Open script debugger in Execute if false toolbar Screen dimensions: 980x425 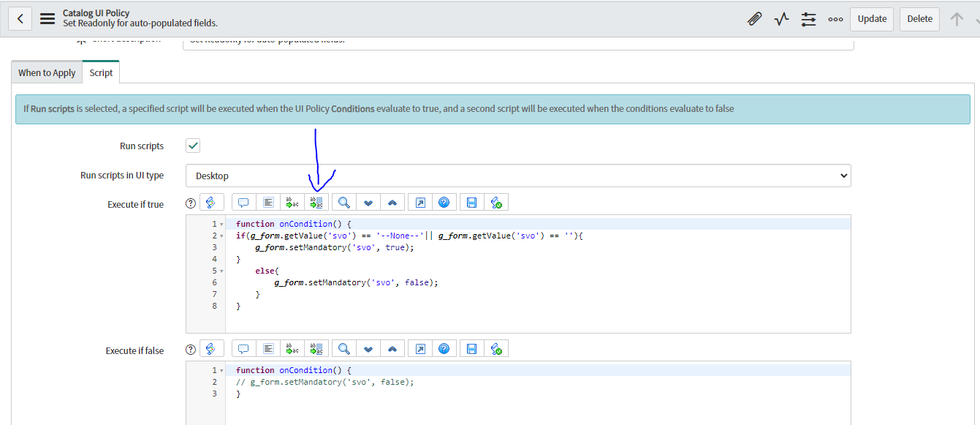496,349
